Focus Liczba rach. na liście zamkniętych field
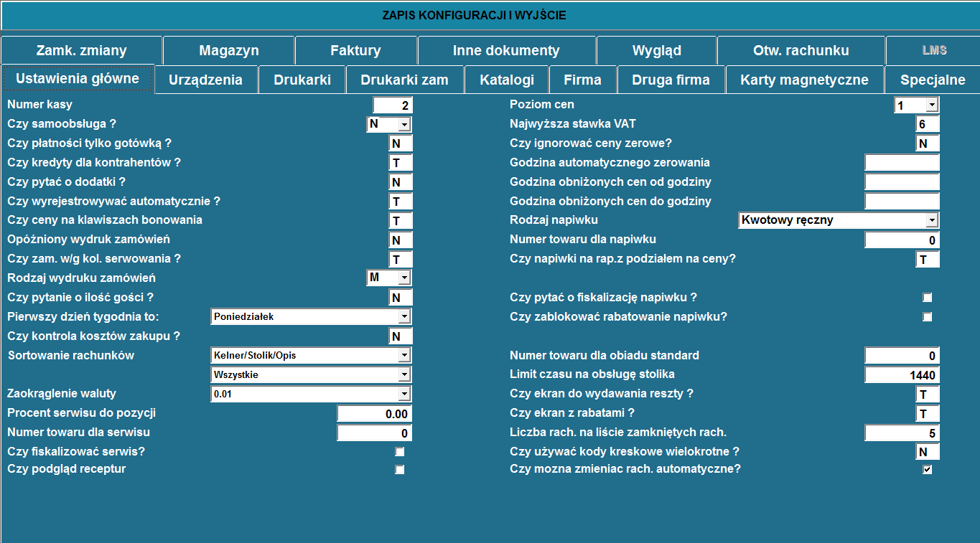This screenshot has width=980, height=543. point(902,433)
